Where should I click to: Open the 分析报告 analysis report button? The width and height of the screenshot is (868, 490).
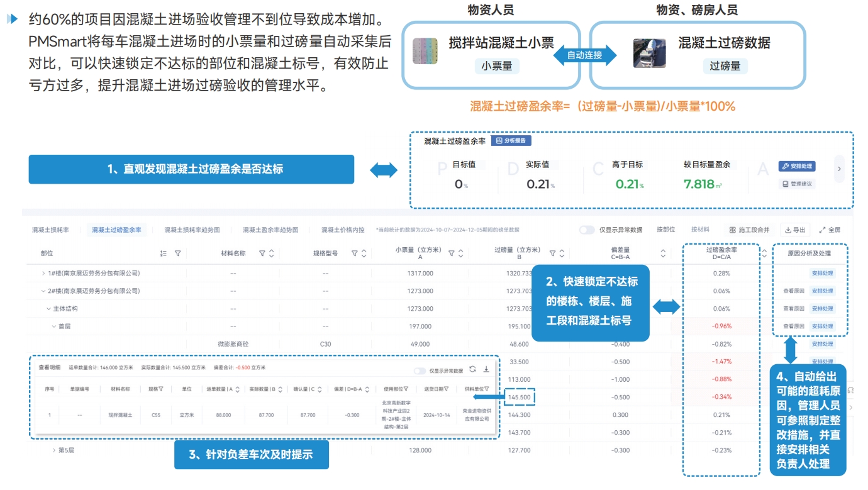coord(511,141)
